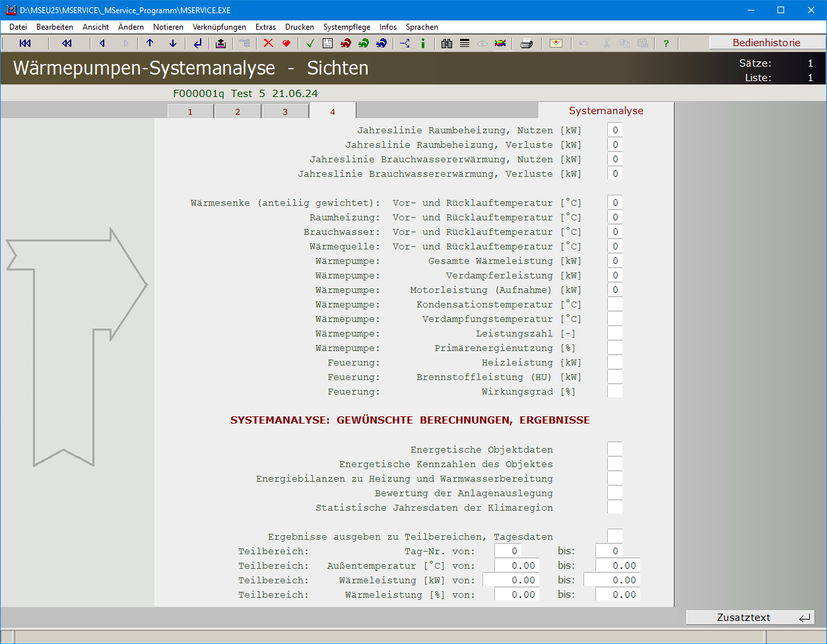Click the Außentemperatur 'von' input field
827x644 pixels.
click(x=516, y=565)
